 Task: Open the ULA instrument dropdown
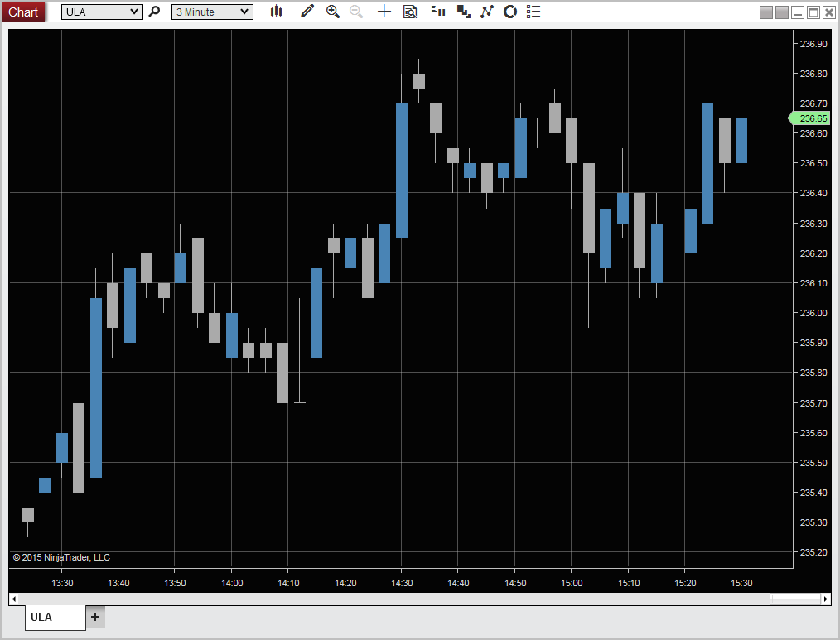pyautogui.click(x=102, y=12)
